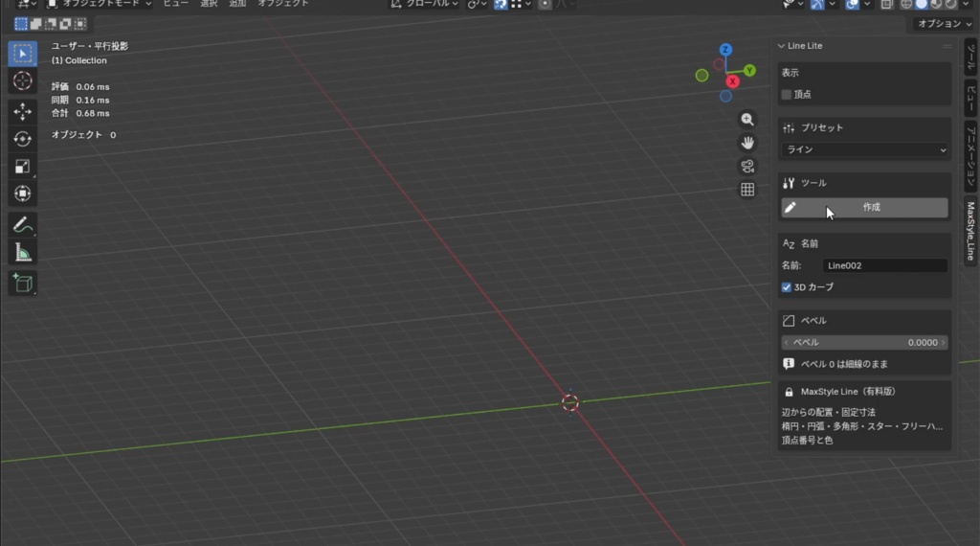Collapse the Line Lite panel
Viewport: 980px width, 546px height.
pyautogui.click(x=781, y=46)
